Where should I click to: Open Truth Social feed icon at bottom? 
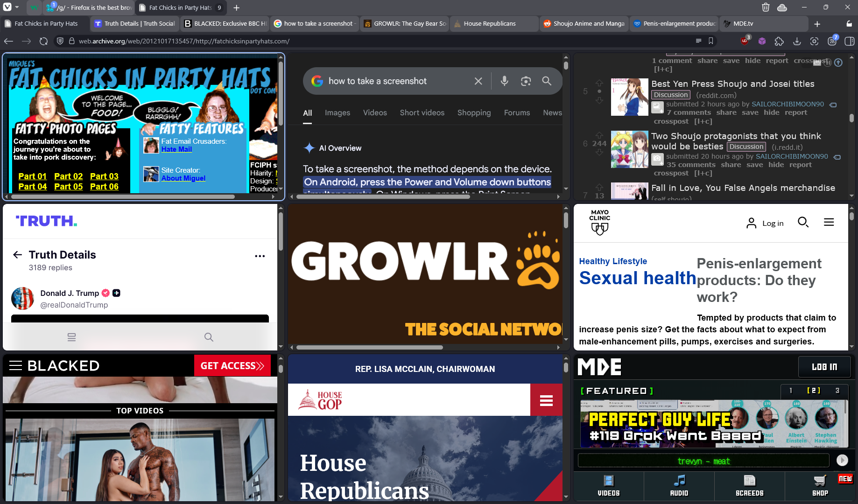pyautogui.click(x=71, y=337)
